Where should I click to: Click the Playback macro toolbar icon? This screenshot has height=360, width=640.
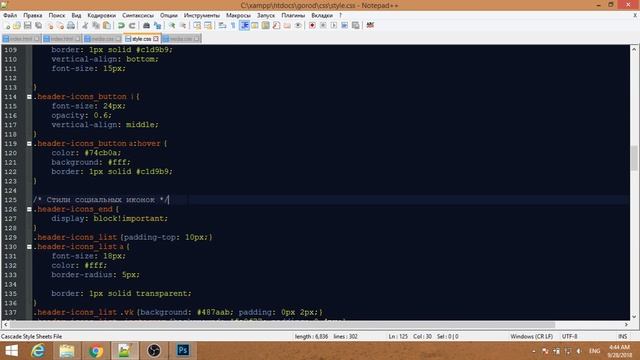333,25
